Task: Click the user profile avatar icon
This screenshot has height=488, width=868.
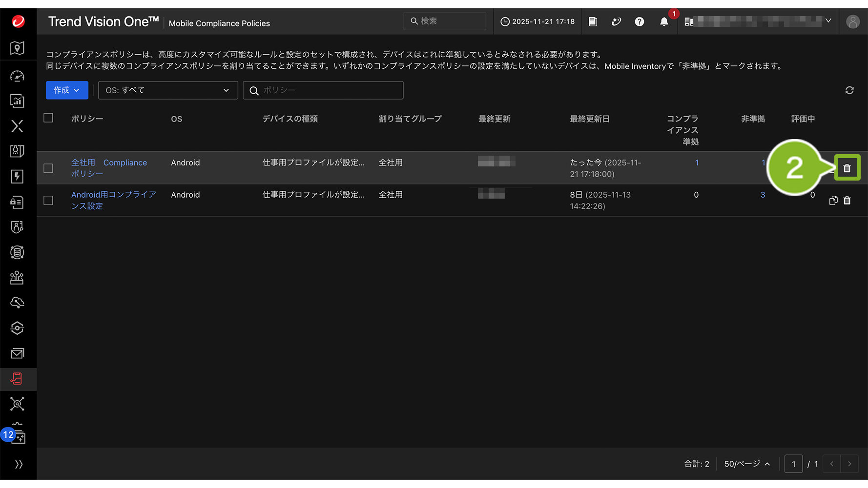Action: [852, 21]
